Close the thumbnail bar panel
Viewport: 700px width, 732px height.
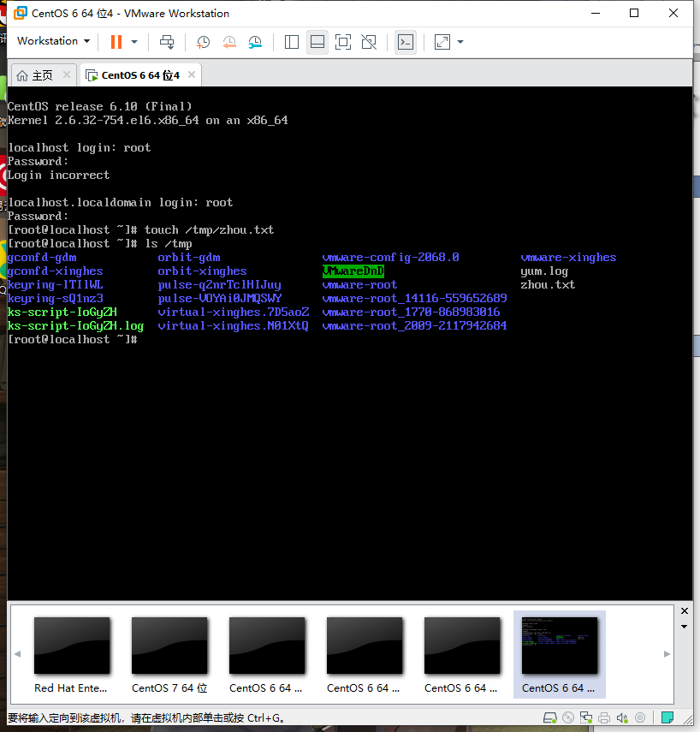tap(684, 611)
